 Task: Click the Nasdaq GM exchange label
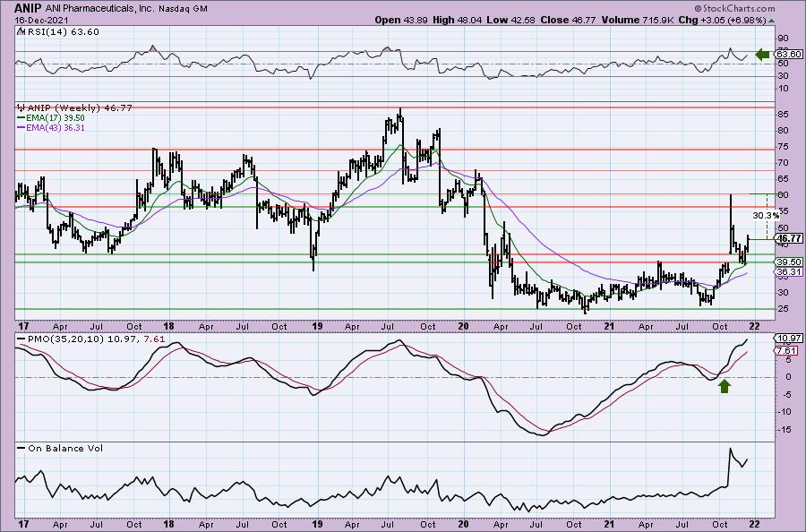pyautogui.click(x=183, y=9)
